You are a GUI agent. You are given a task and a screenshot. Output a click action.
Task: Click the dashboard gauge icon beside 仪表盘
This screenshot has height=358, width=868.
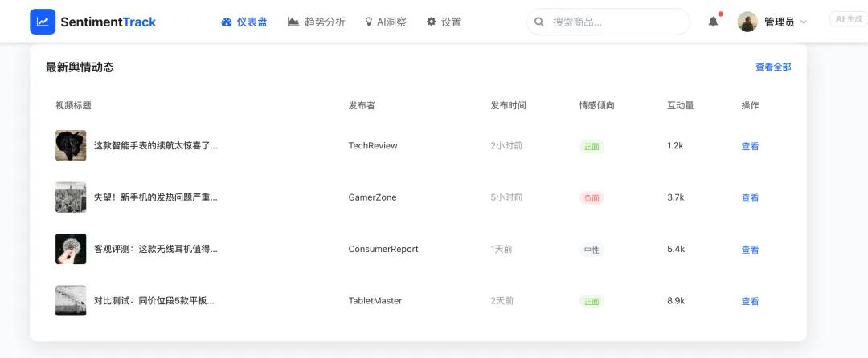tap(226, 22)
